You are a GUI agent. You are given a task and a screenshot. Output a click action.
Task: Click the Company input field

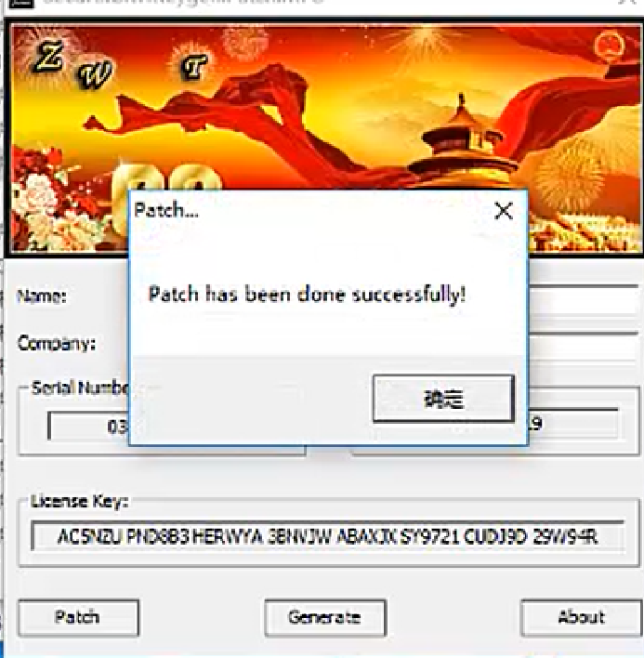click(584, 347)
